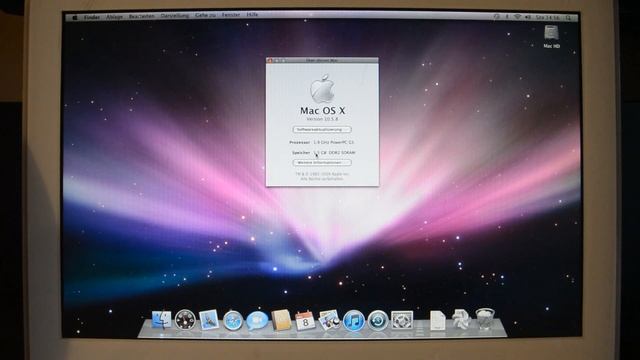
Task: Launch iTunes from the Dock
Action: coord(353,320)
